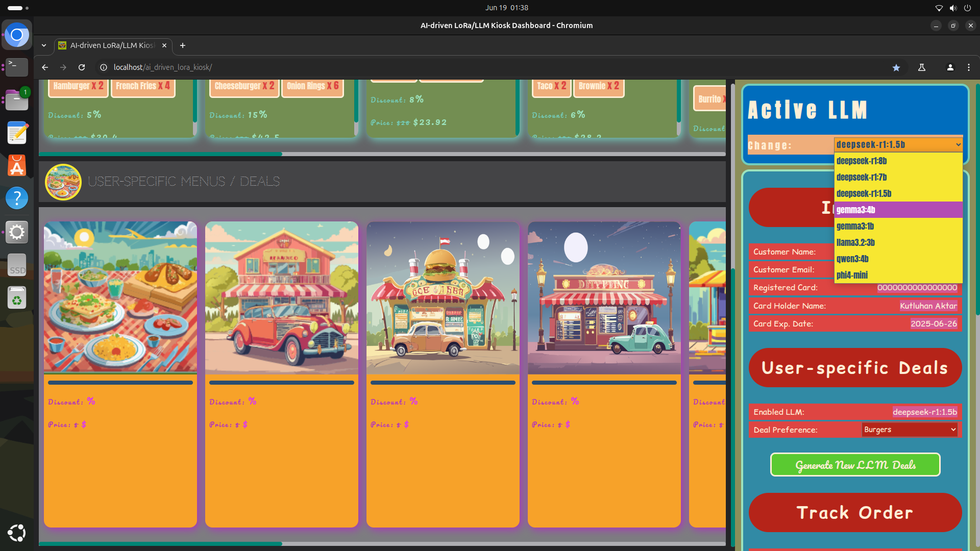This screenshot has width=980, height=551.
Task: Open the Deal Preference Burgers dropdown
Action: (x=910, y=430)
